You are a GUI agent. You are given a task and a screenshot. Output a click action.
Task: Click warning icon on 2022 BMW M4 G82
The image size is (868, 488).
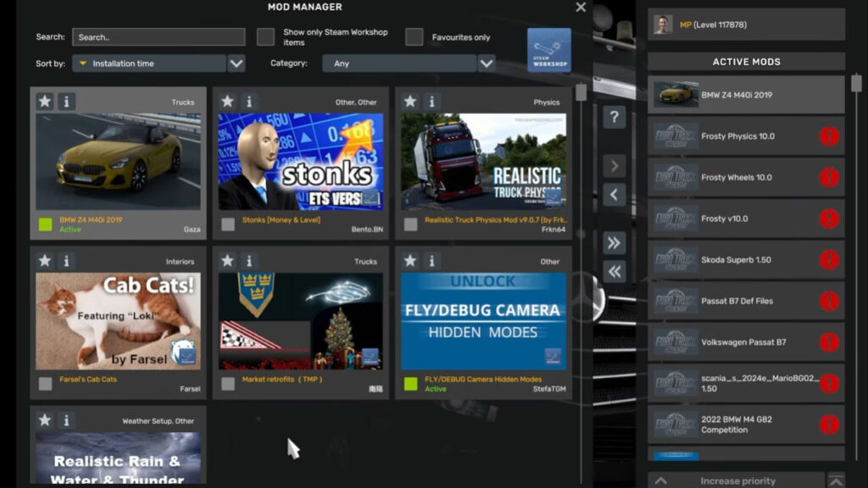pos(829,424)
